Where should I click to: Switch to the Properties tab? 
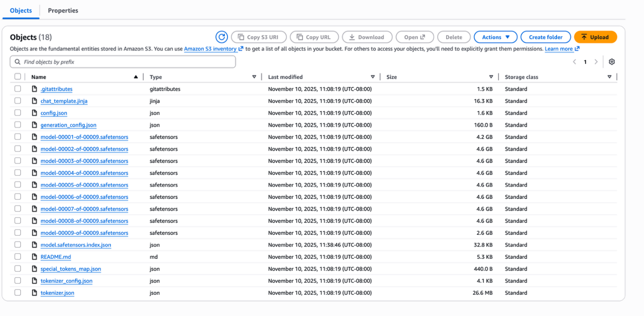point(63,10)
